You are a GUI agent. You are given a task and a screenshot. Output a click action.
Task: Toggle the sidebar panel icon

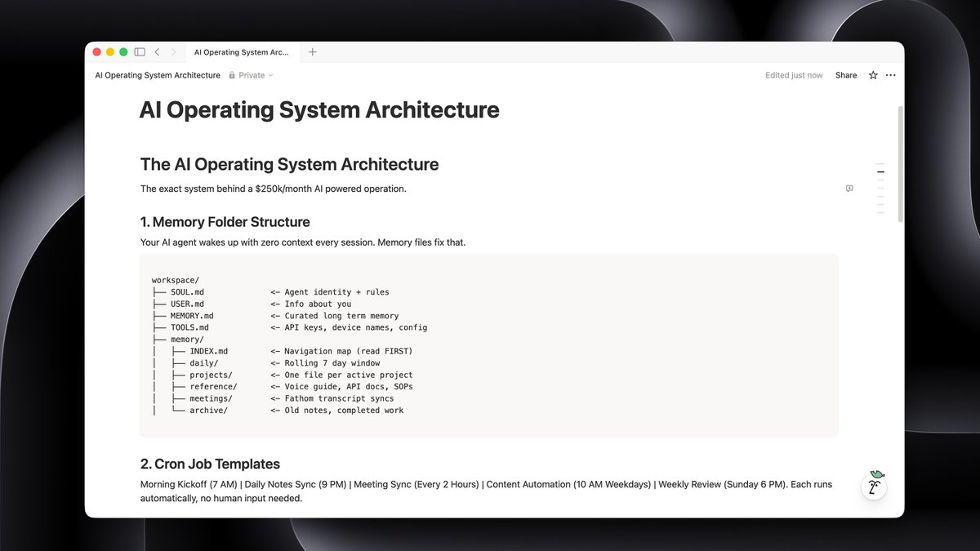tap(140, 52)
